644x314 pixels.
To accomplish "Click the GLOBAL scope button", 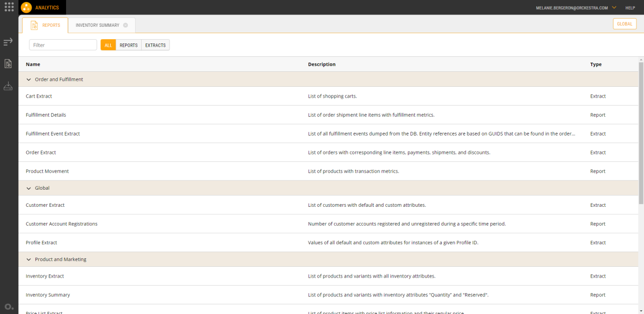I will point(624,24).
